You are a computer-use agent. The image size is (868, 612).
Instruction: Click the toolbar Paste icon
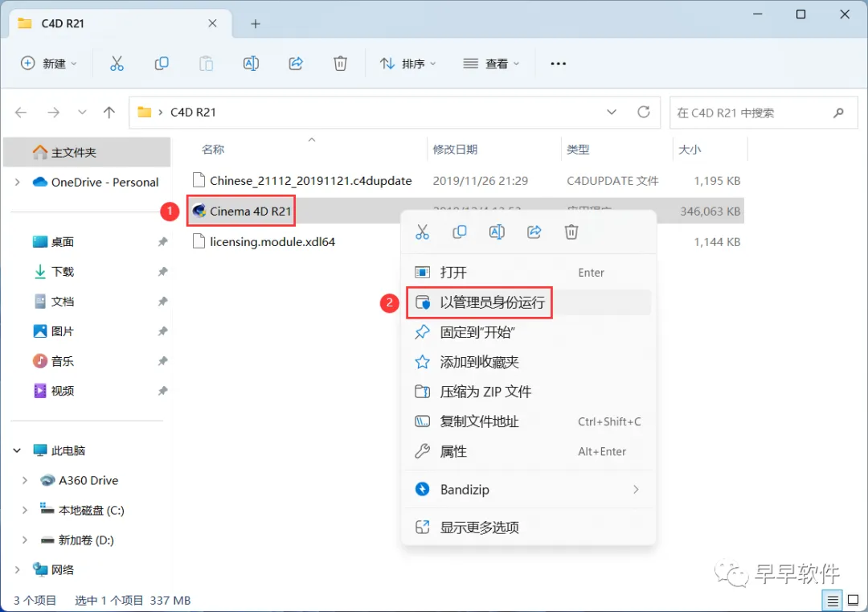click(206, 64)
